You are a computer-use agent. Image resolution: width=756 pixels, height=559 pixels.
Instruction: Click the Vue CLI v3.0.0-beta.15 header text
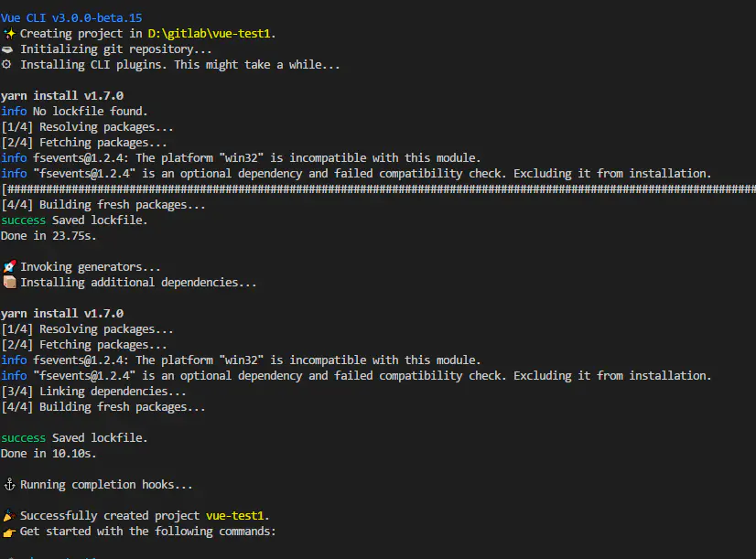point(71,18)
